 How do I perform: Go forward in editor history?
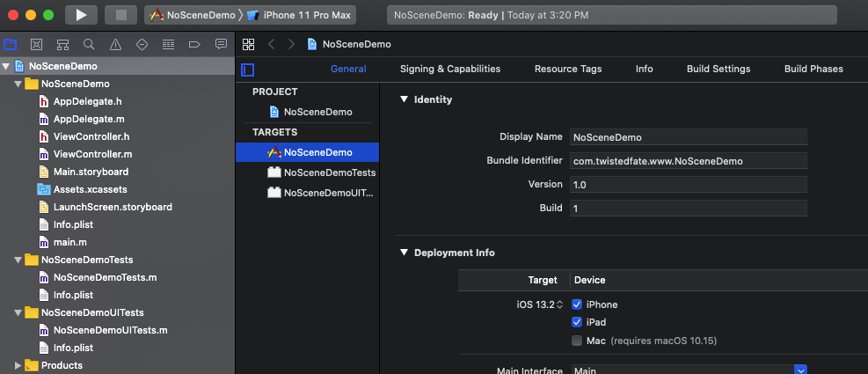point(291,44)
